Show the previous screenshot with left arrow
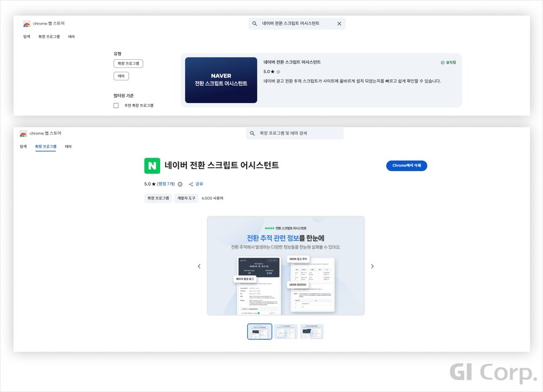The width and height of the screenshot is (543, 392). (199, 266)
